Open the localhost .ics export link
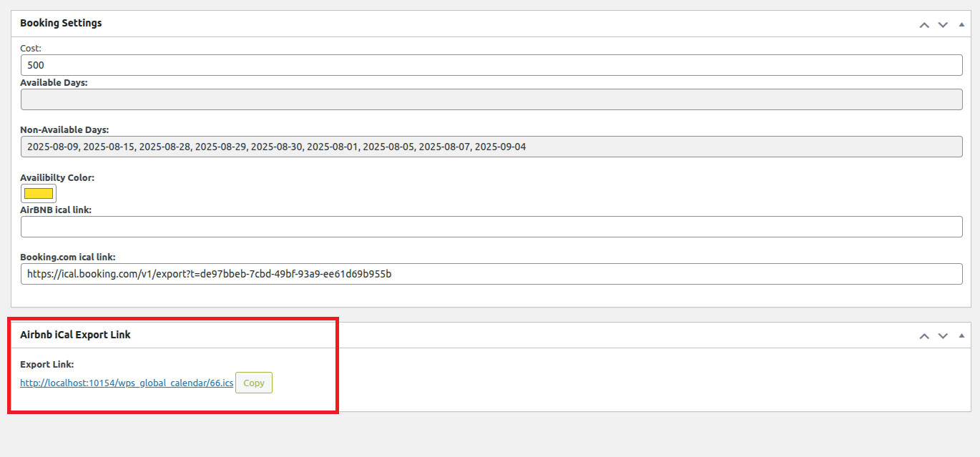 (x=127, y=383)
